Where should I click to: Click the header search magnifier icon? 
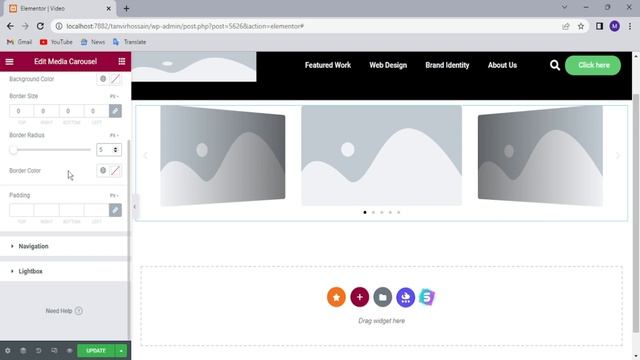[x=555, y=65]
